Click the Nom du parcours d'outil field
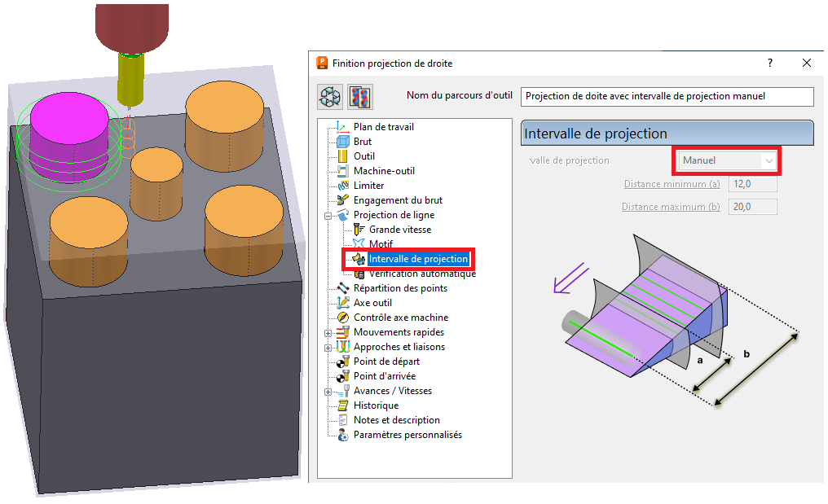Screen dimensions: 828x504 pyautogui.click(x=666, y=96)
